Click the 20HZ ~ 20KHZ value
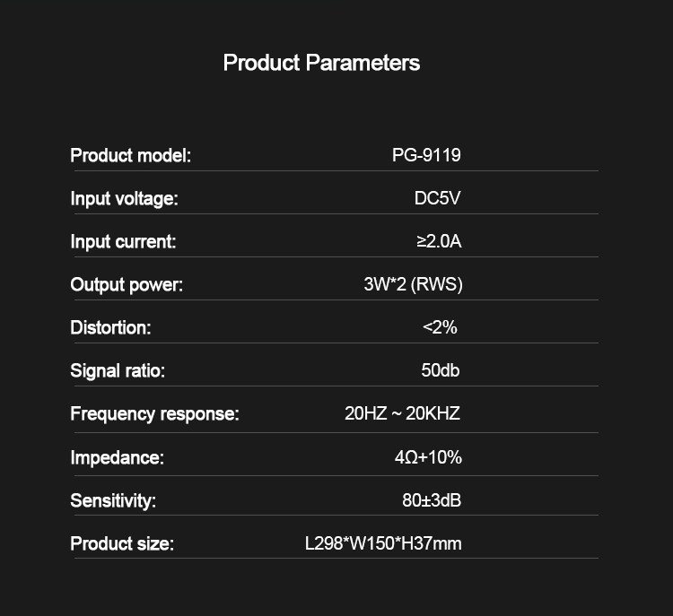This screenshot has height=616, width=673. coord(402,413)
